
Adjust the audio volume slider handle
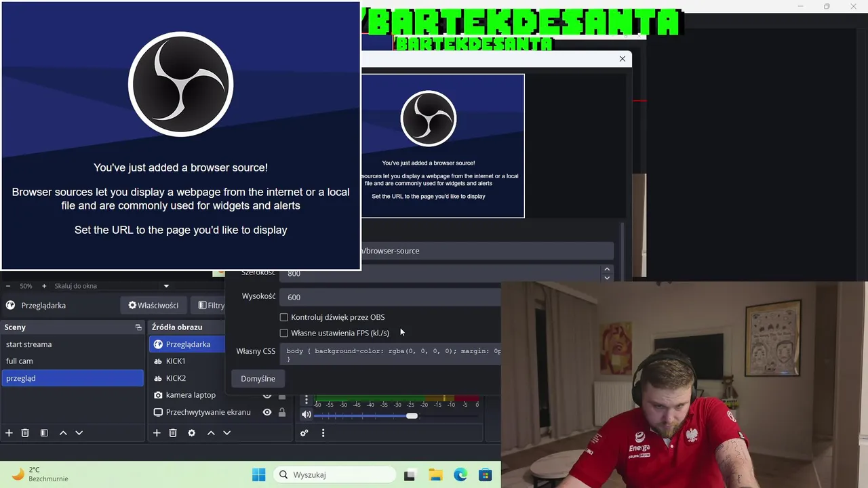412,415
